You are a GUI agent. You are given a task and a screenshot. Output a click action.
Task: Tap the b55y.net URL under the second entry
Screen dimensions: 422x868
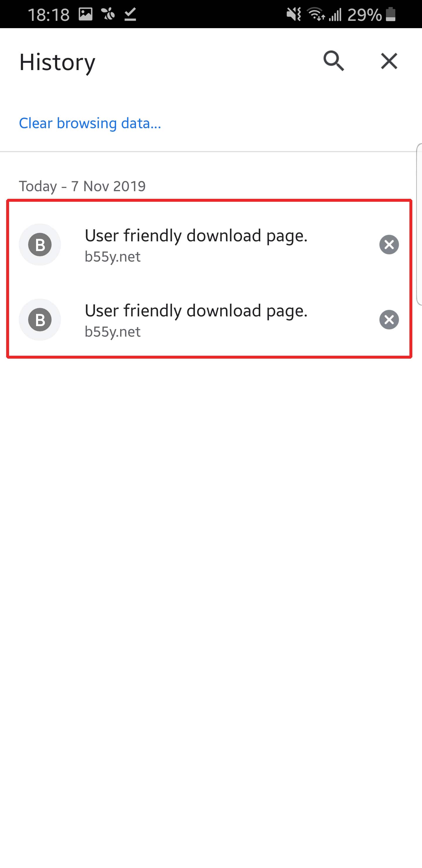(x=113, y=332)
